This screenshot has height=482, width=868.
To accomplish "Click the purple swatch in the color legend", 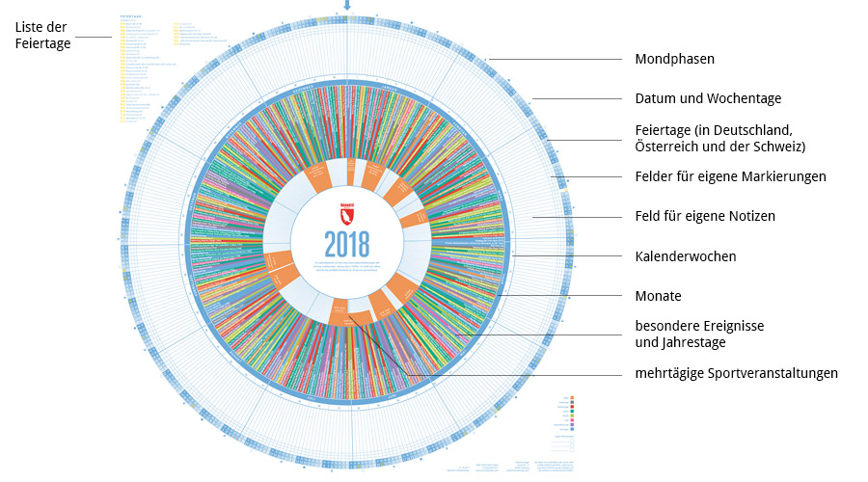I will pos(572,424).
